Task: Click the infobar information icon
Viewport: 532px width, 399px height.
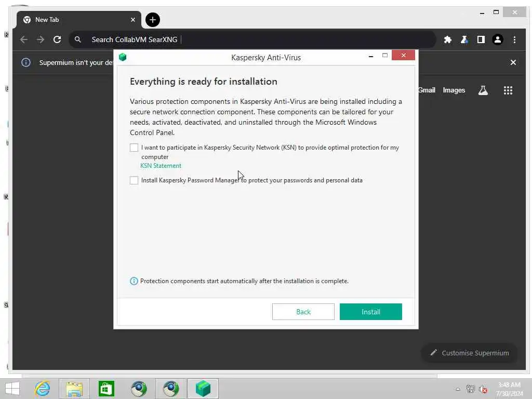Action: pos(26,62)
